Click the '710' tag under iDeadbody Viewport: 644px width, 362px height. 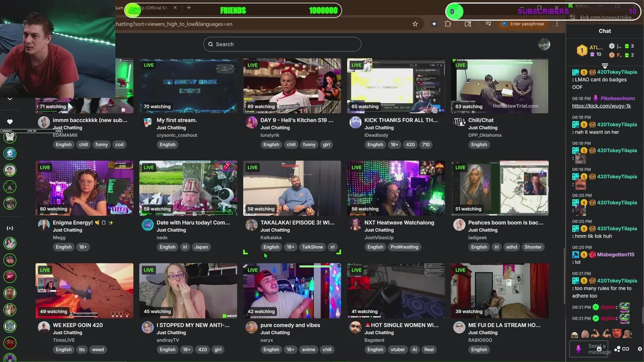pyautogui.click(x=426, y=144)
